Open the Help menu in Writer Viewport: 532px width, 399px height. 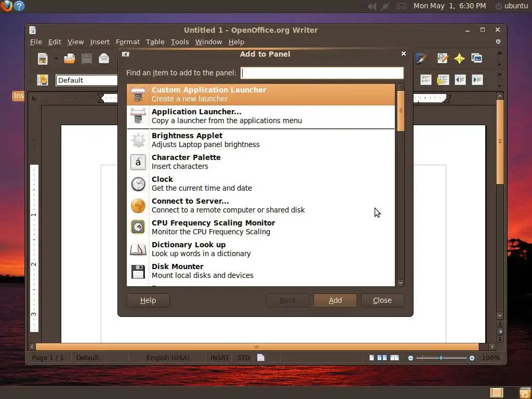236,42
